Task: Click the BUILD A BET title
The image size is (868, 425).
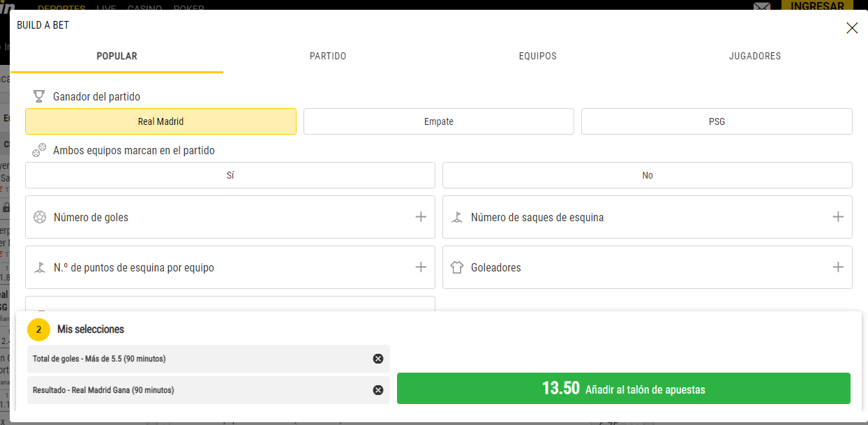Action: (x=43, y=25)
